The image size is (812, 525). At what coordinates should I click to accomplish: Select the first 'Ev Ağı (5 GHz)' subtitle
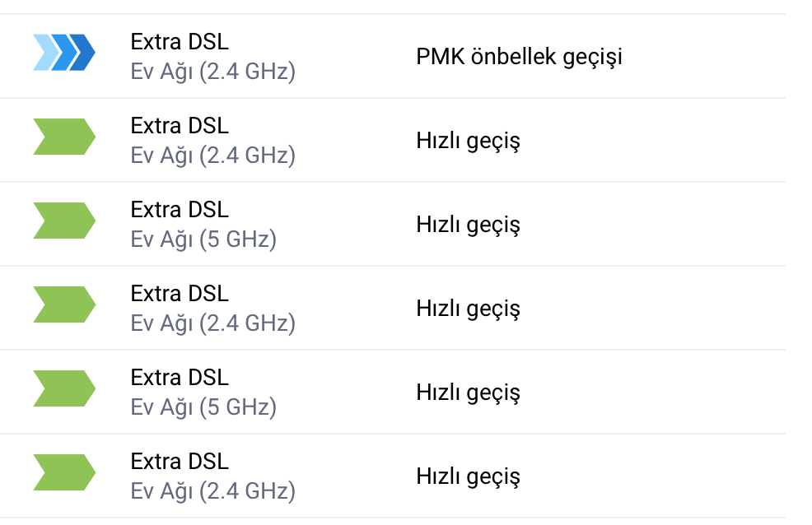click(203, 239)
